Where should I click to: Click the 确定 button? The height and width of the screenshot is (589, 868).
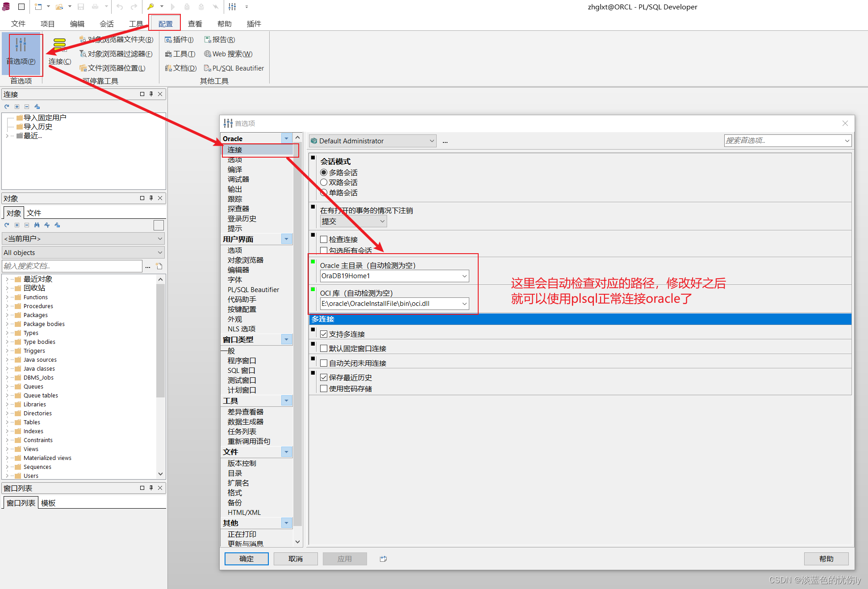pos(246,559)
